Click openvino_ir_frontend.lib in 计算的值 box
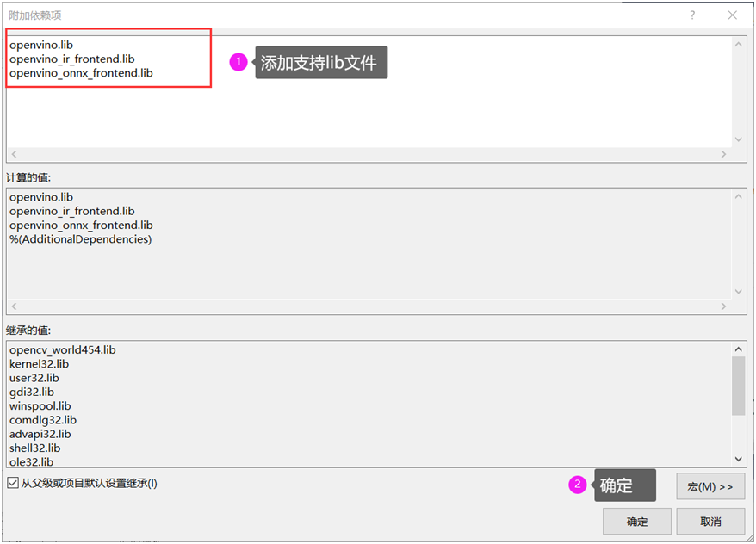Image resolution: width=756 pixels, height=544 pixels. pyautogui.click(x=71, y=211)
